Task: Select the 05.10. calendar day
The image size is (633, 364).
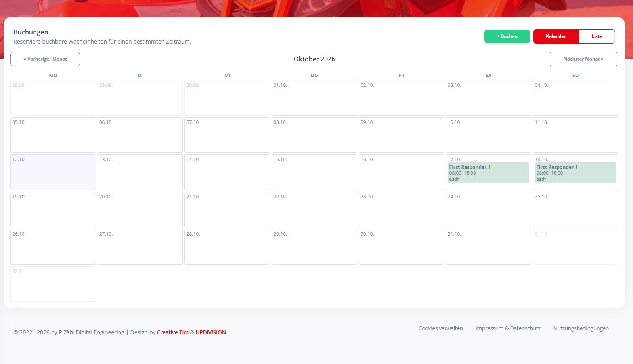Action: point(53,135)
